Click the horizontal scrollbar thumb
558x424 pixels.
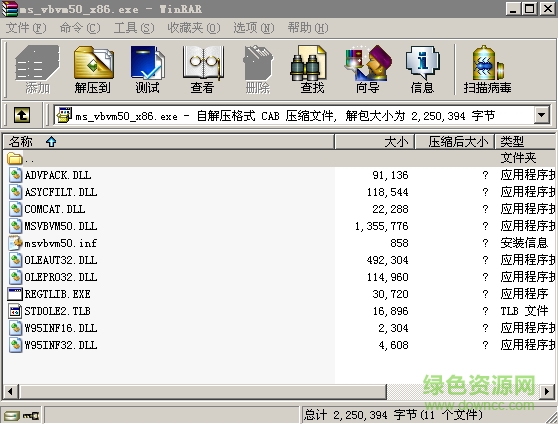(202, 392)
